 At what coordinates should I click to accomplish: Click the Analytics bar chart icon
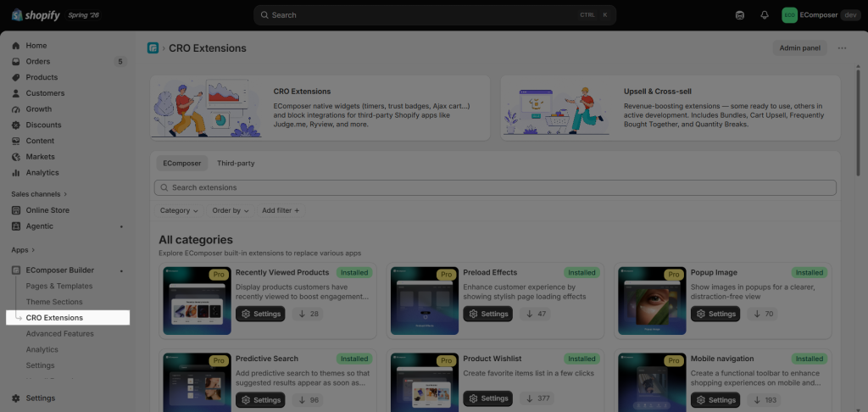[x=15, y=173]
